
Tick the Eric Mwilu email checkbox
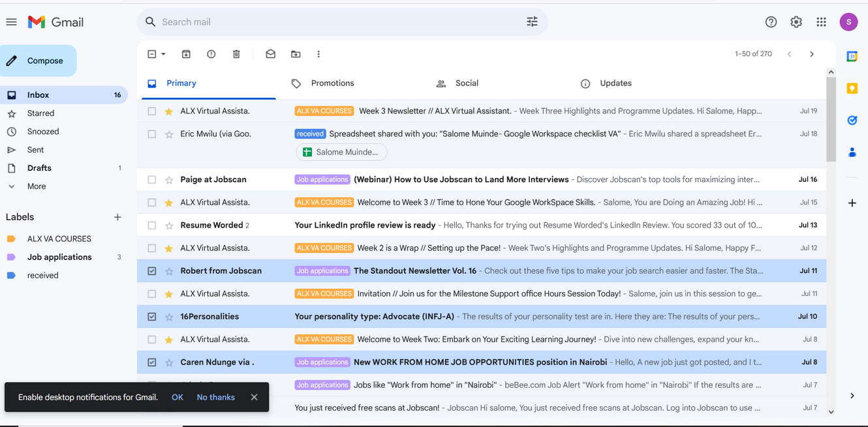[x=152, y=134]
